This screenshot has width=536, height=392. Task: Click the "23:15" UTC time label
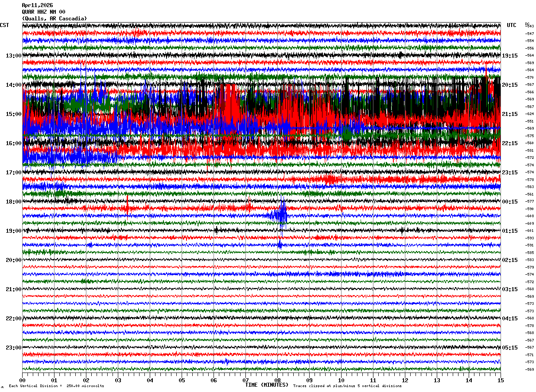click(x=510, y=173)
